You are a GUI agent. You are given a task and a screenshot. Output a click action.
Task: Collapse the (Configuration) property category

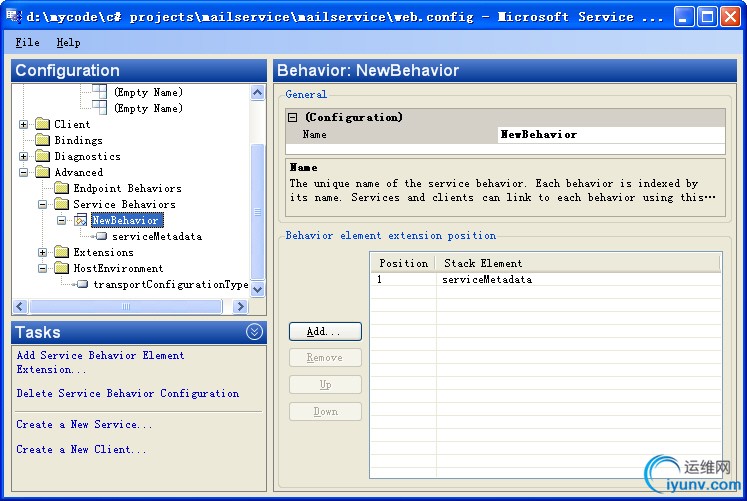pos(293,117)
